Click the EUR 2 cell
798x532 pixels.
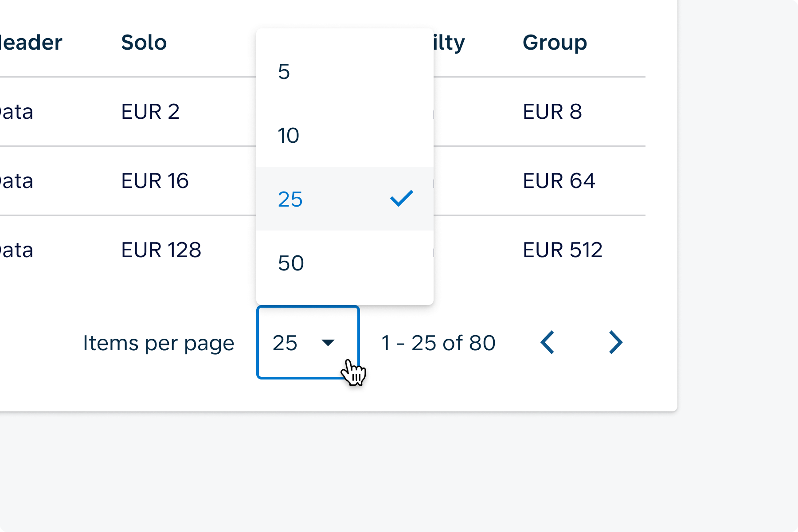pos(150,112)
